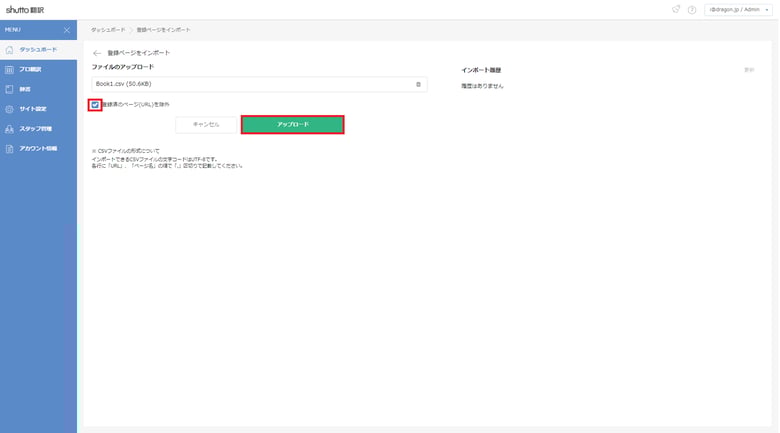
Task: Click the Book1.csv file field
Action: pyautogui.click(x=259, y=84)
